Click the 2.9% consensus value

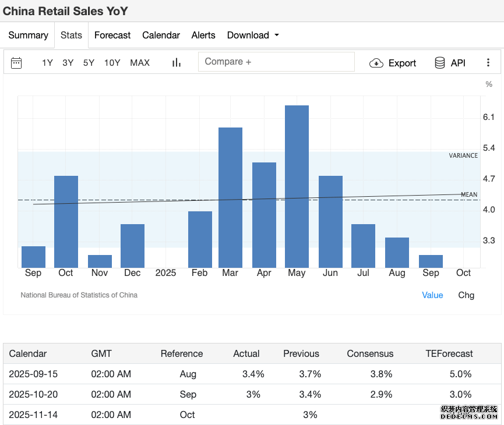(x=381, y=394)
